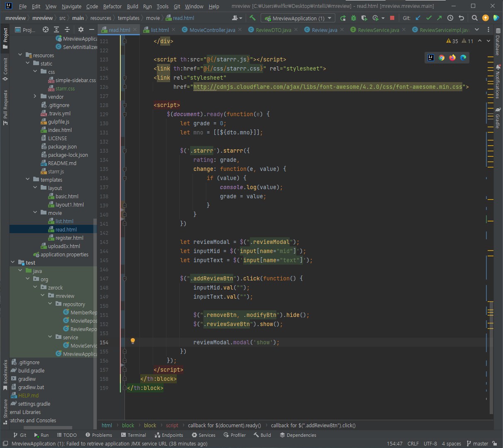Image resolution: width=503 pixels, height=448 pixels.
Task: Toggle the Gradle tool window
Action: coord(498,118)
